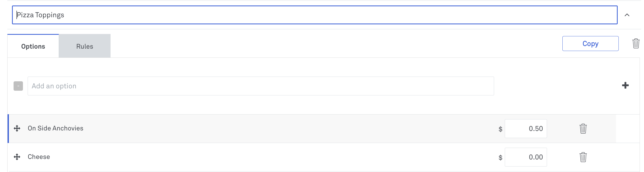Viewport: 644px width, 172px height.
Task: Collapse the Pizza Toppings section chevron
Action: pyautogui.click(x=627, y=15)
